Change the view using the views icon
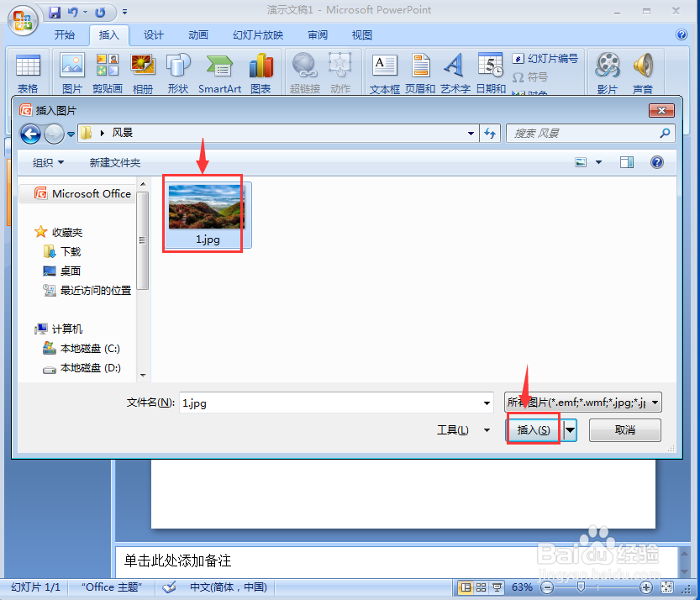Screen dimensions: 700x600 point(581,162)
